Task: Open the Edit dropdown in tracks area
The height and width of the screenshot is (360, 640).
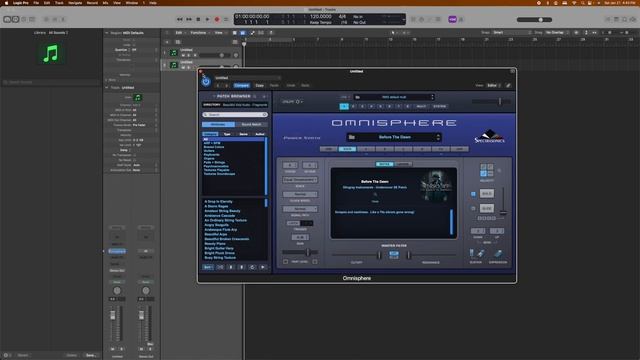Action: coord(180,33)
